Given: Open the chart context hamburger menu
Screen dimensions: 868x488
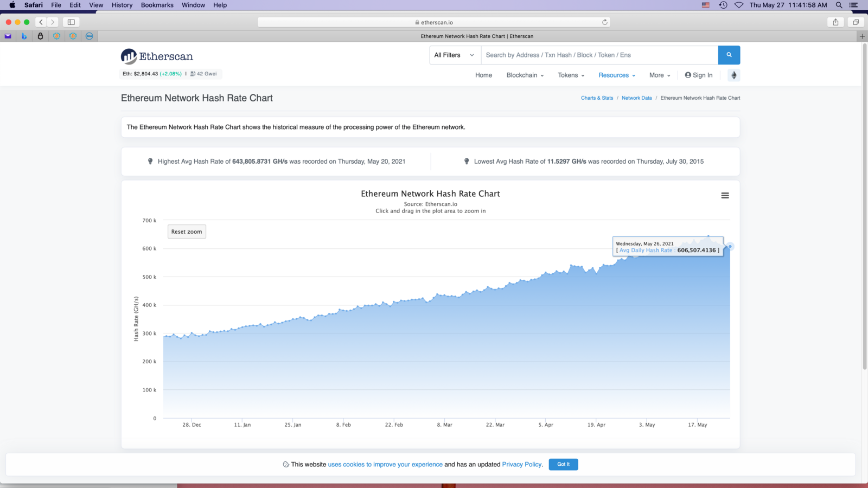Looking at the screenshot, I should click(725, 195).
